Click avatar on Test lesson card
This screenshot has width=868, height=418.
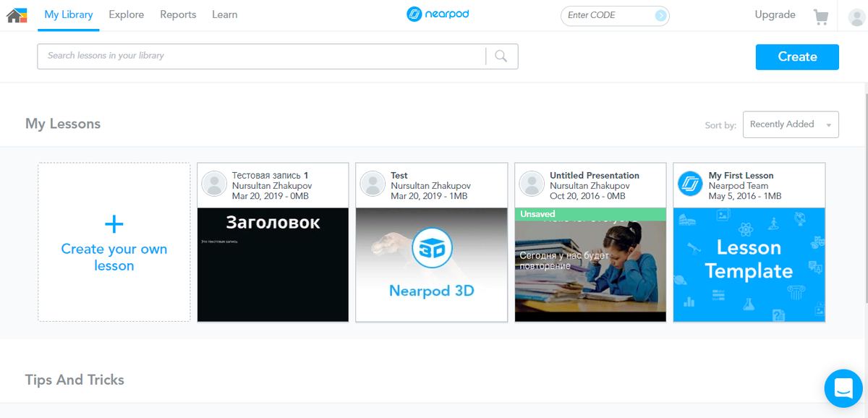(373, 184)
